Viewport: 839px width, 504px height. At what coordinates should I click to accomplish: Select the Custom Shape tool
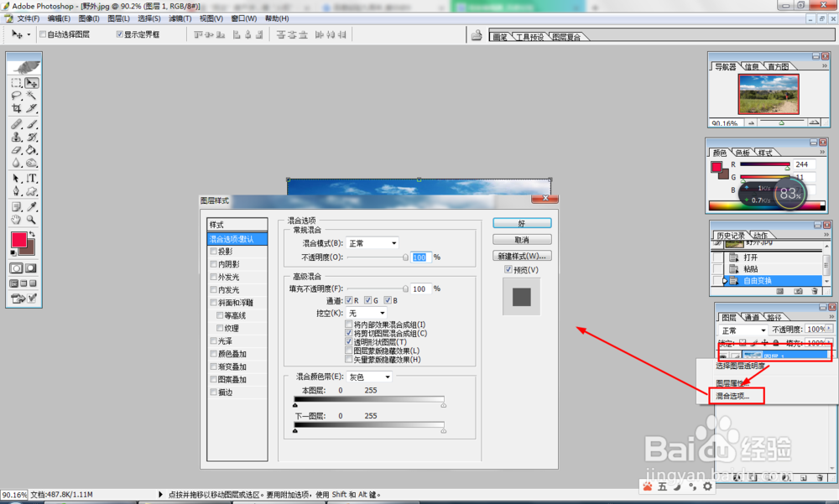32,191
